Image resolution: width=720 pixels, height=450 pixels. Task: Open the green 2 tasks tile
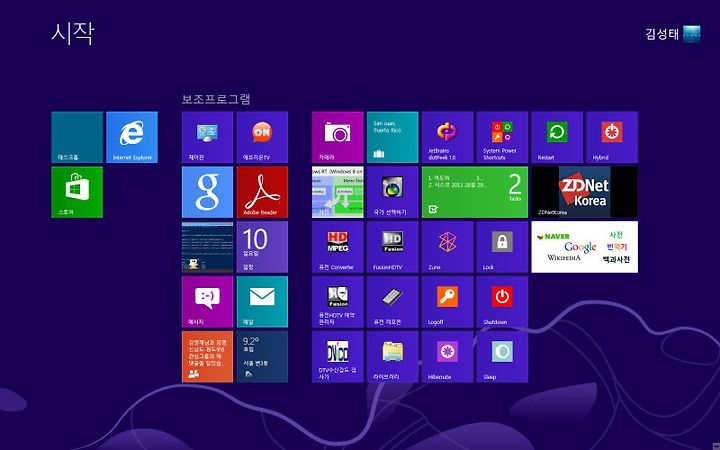click(475, 192)
